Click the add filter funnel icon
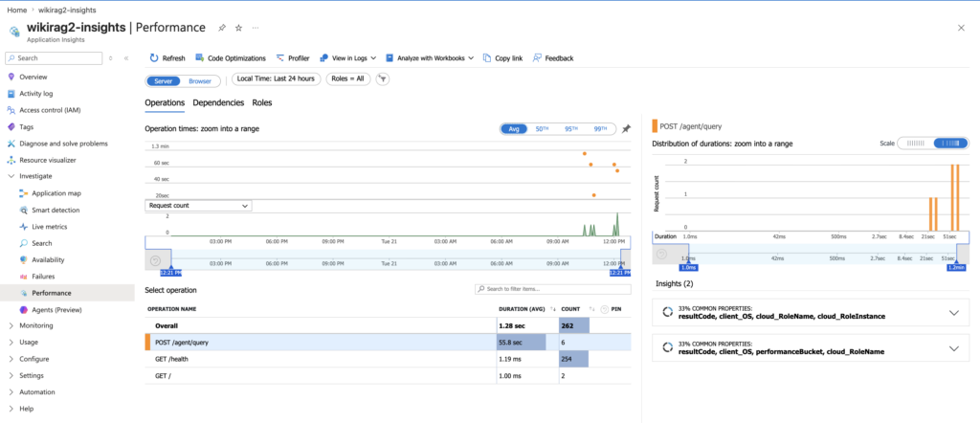Viewport: 980px width, 423px height. [383, 79]
